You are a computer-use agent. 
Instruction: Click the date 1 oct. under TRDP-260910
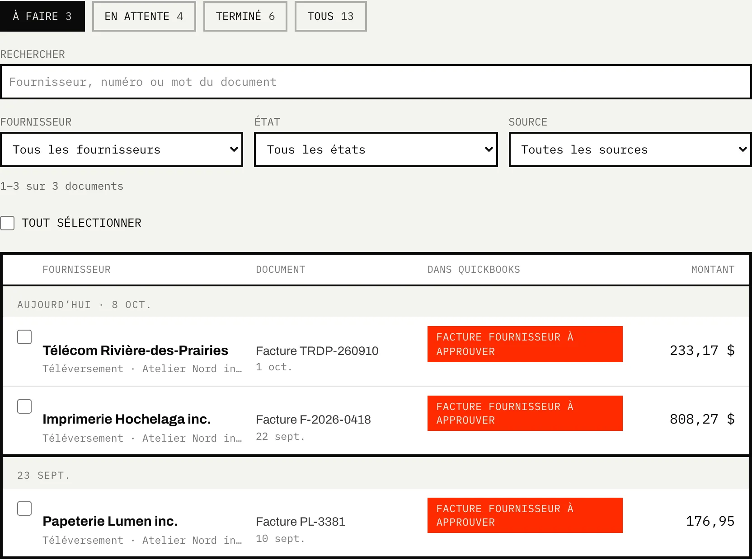point(274,367)
